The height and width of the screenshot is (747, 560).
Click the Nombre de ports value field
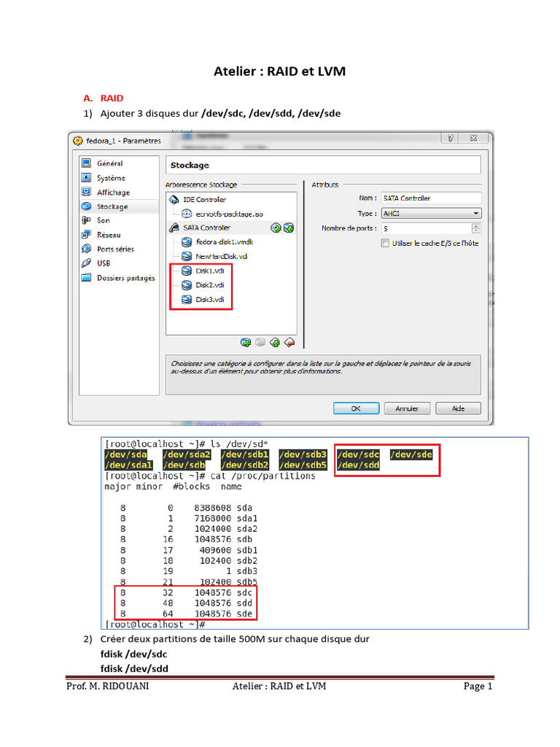pyautogui.click(x=426, y=228)
